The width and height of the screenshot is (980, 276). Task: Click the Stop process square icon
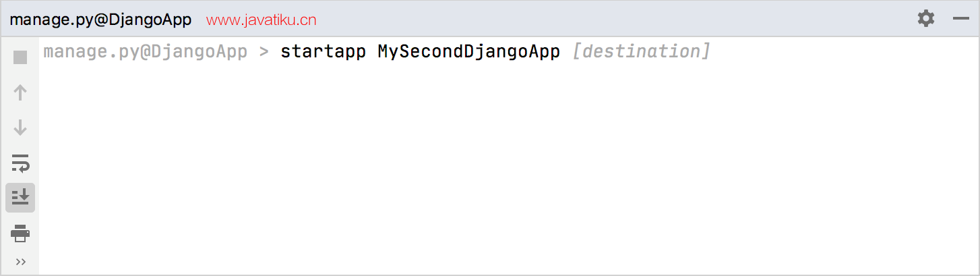20,57
